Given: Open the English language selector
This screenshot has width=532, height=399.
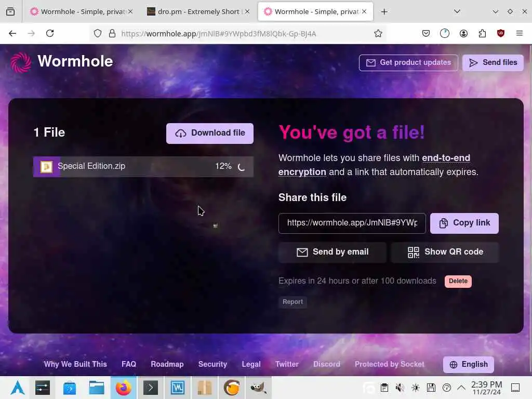Looking at the screenshot, I should (468, 364).
